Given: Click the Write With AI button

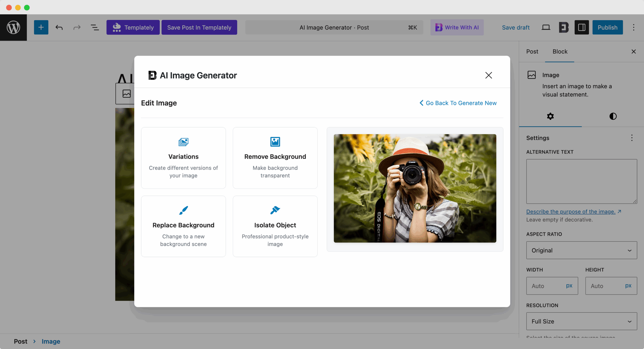Looking at the screenshot, I should pos(457,27).
